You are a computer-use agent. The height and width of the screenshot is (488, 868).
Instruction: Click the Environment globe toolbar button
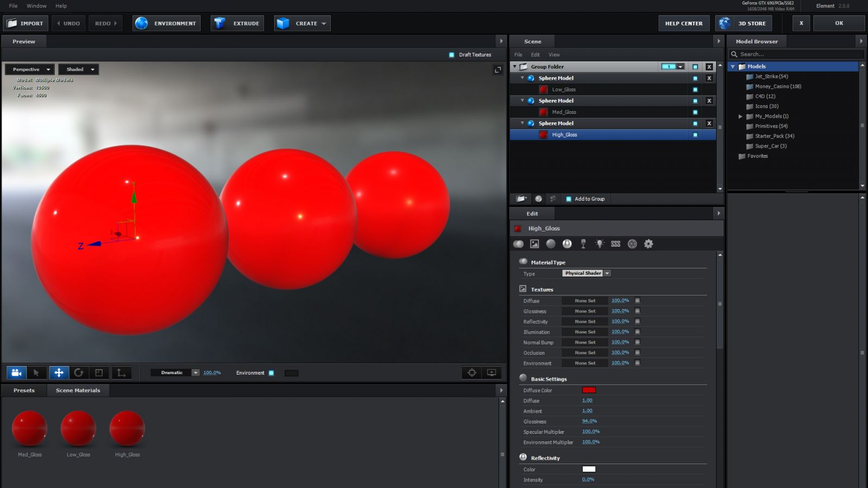[x=166, y=23]
